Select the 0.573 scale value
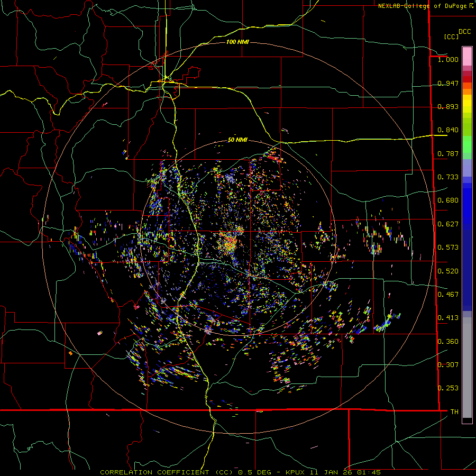This screenshot has width=476, height=476. coord(448,248)
